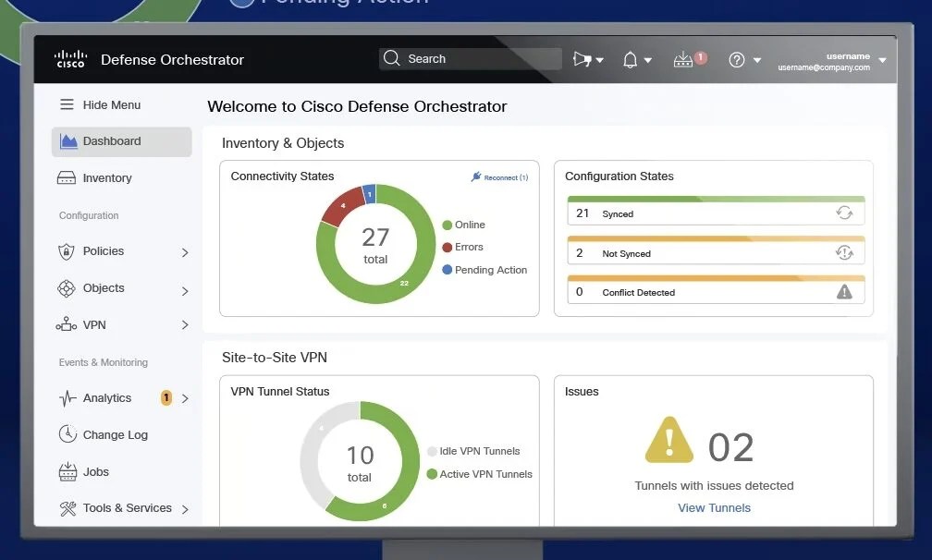Open the bell notifications icon
The height and width of the screenshot is (560, 932).
tap(630, 60)
